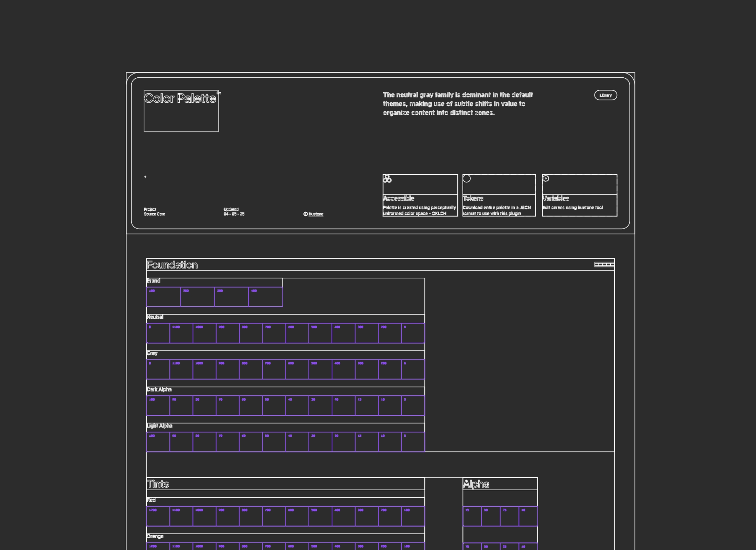Select Red swatch 800
The width and height of the screenshot is (756, 550).
point(251,516)
